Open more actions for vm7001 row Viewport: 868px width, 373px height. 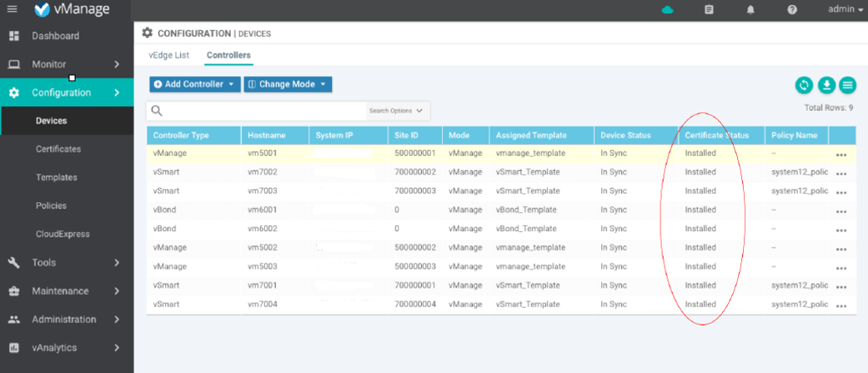pos(841,287)
